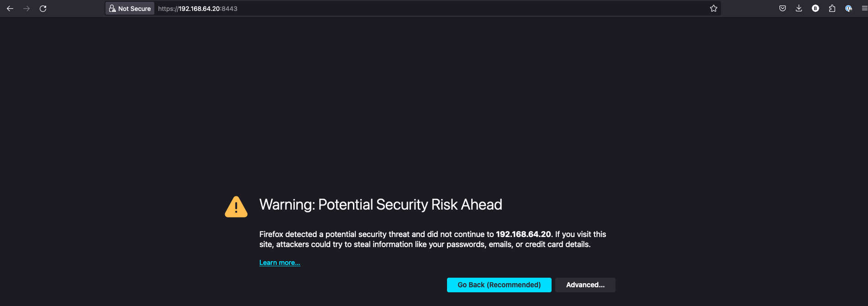Image resolution: width=868 pixels, height=306 pixels.
Task: Open the Extensions puzzle-piece menu
Action: (x=832, y=9)
